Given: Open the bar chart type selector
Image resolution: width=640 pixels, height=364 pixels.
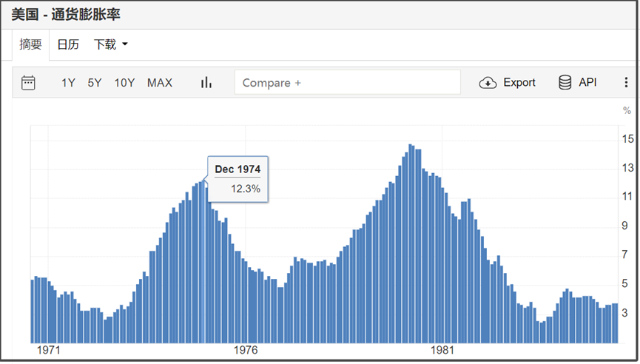Looking at the screenshot, I should click(x=206, y=83).
